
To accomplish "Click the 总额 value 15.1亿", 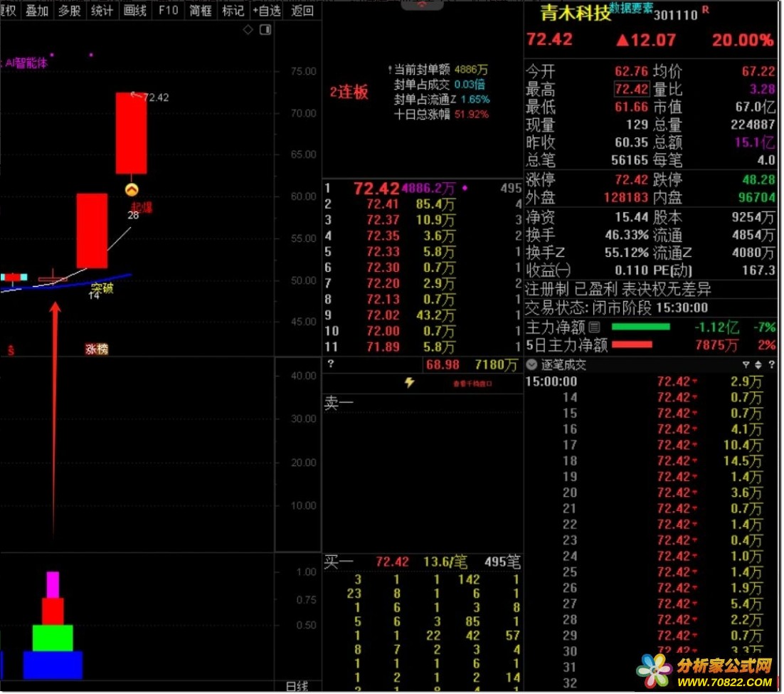I will click(x=755, y=142).
